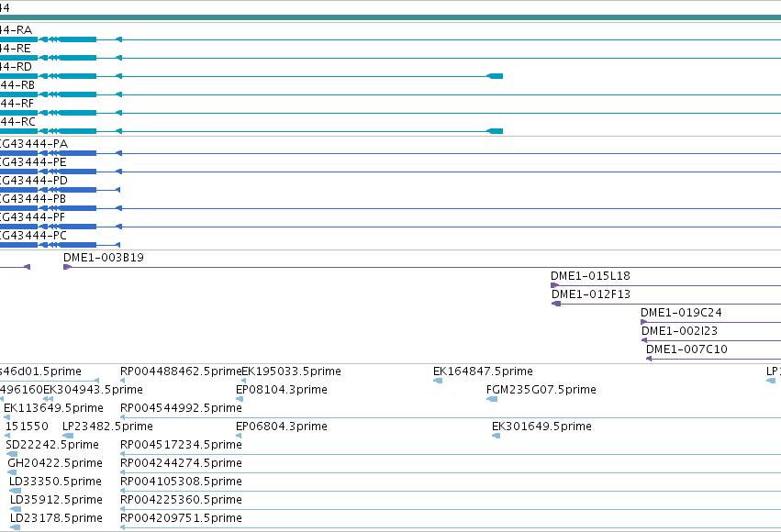Click the DME1-002I23 clone label
This screenshot has height=532, width=781.
pos(679,331)
